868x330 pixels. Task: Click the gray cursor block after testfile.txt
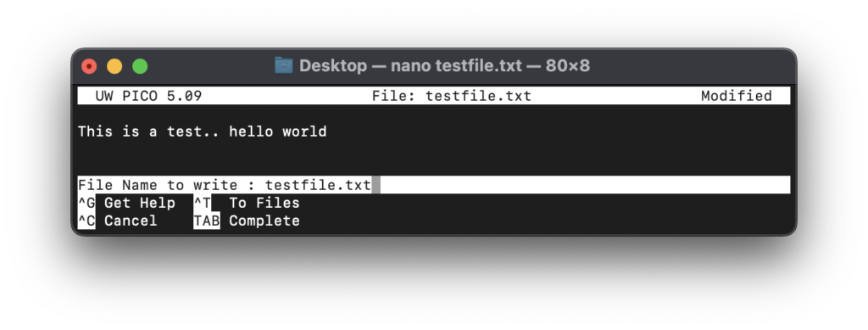coord(376,185)
